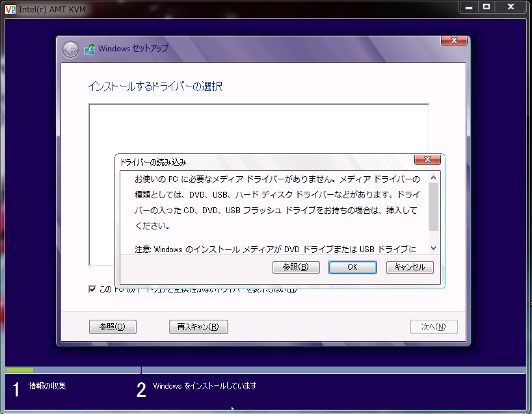Viewport: 532px width, 414px height.
Task: Click the Windows セットアップ title text
Action: click(133, 49)
